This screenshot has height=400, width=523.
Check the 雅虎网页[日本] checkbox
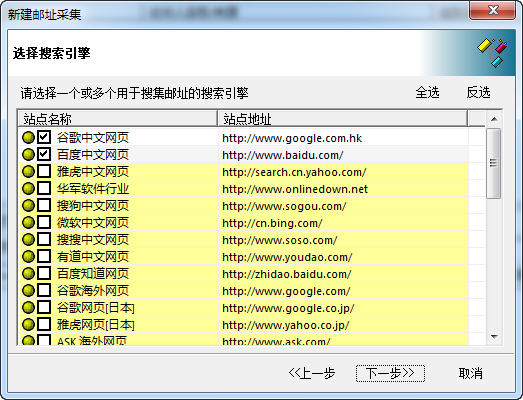click(44, 324)
